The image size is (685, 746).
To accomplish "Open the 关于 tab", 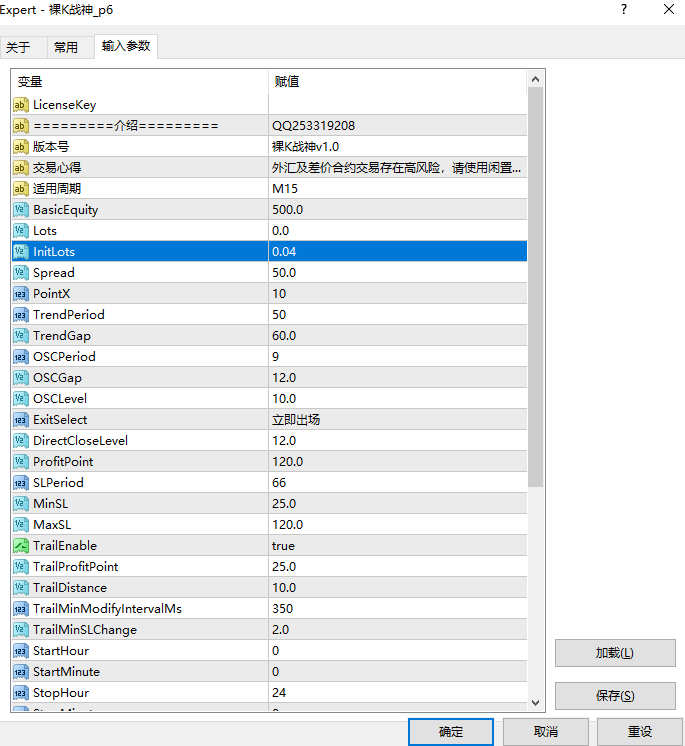I will (23, 47).
